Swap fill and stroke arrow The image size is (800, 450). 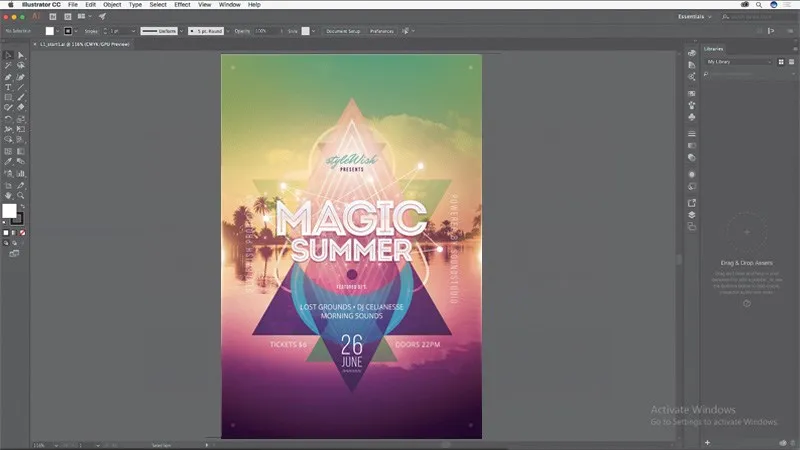pos(22,207)
